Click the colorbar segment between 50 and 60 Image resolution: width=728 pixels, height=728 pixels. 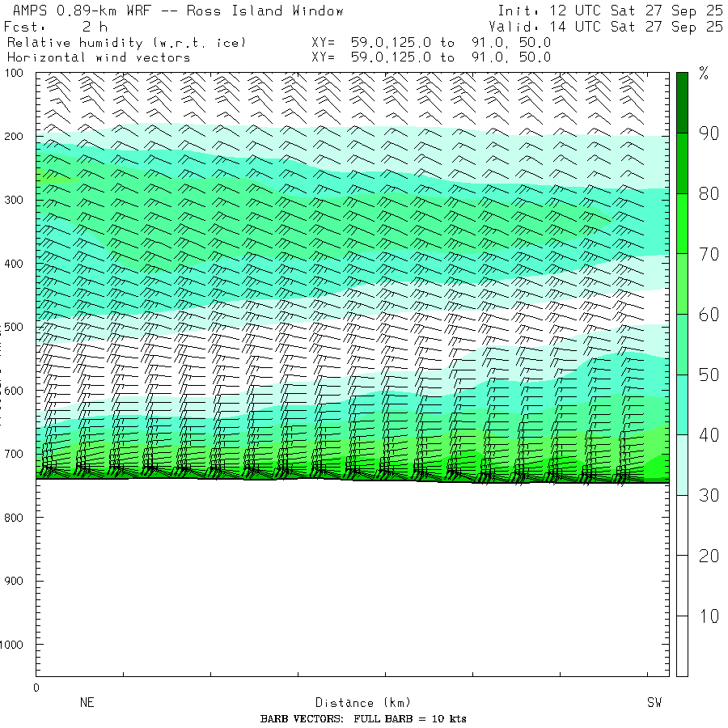[682, 345]
